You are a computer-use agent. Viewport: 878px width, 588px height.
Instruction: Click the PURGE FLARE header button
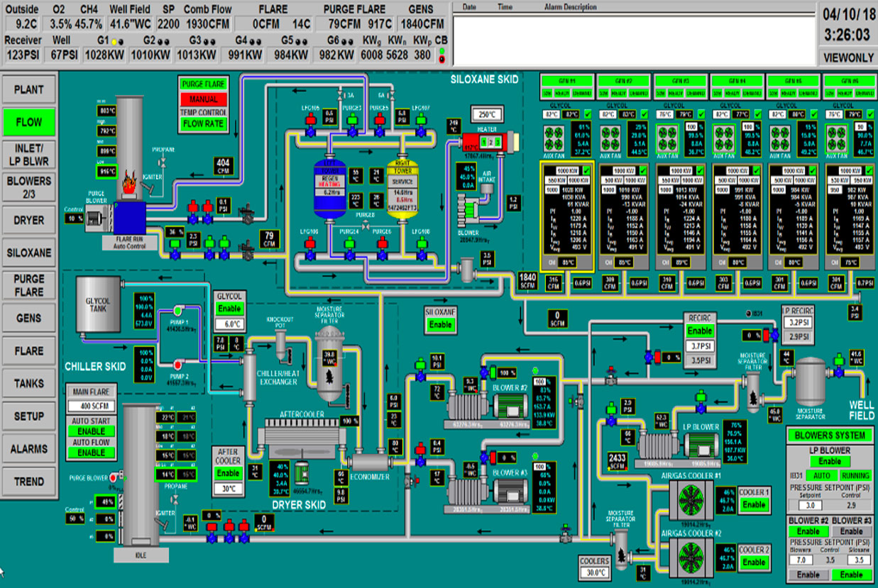click(203, 84)
